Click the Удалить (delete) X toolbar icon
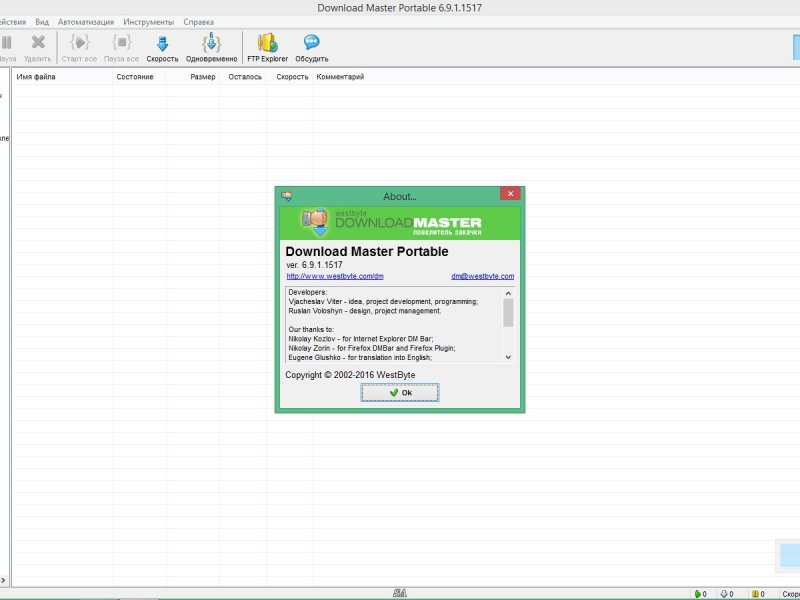Image resolution: width=800 pixels, height=600 pixels. [x=38, y=42]
